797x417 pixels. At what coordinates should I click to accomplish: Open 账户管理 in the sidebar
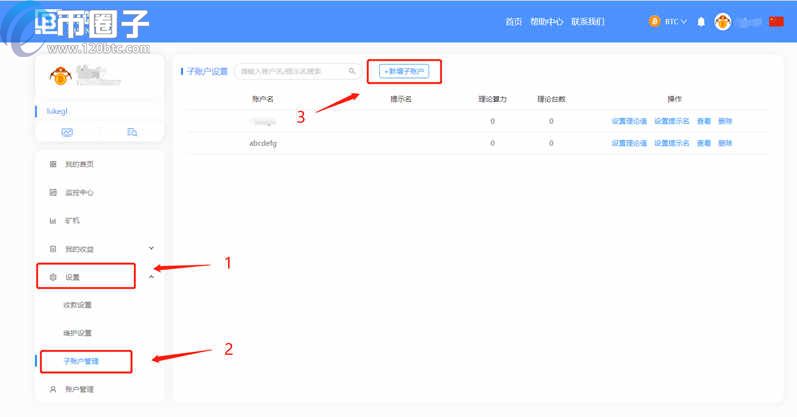pos(79,389)
